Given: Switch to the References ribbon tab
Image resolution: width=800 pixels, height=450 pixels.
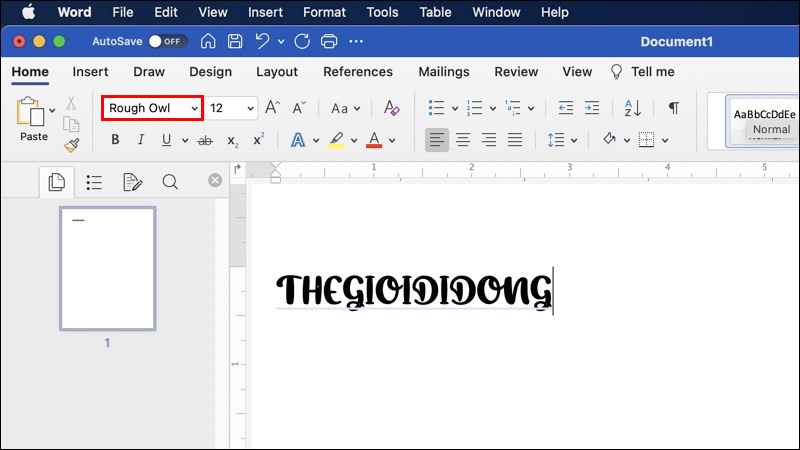Looking at the screenshot, I should pyautogui.click(x=358, y=72).
